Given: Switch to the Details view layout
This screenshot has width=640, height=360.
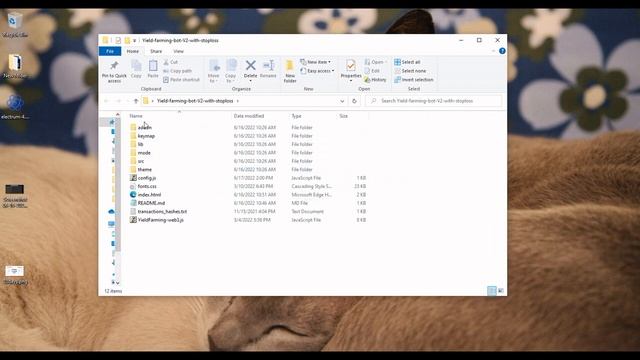Looking at the screenshot, I should 492,291.
